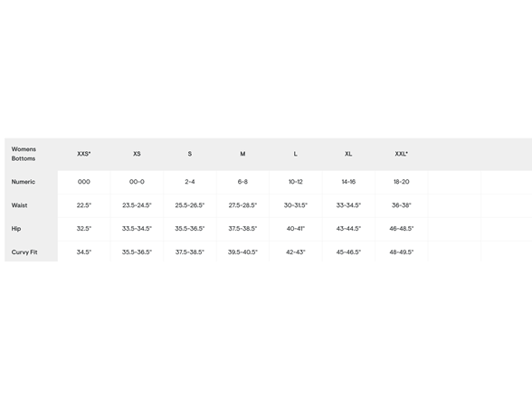Select the 18-20 numeric size cell
This screenshot has width=532, height=399.
point(402,182)
